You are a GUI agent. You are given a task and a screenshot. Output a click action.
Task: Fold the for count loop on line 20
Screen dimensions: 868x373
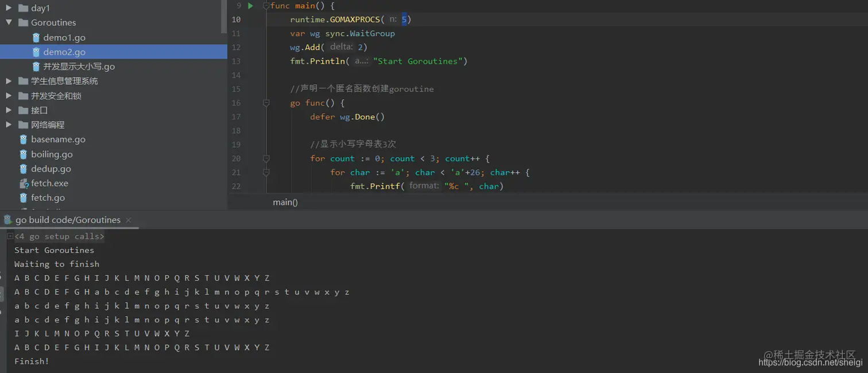[266, 158]
